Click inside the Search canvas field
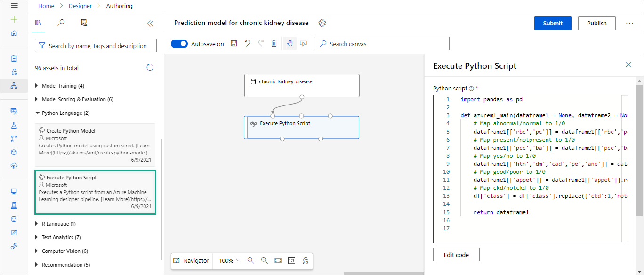This screenshot has height=275, width=644. (x=381, y=43)
